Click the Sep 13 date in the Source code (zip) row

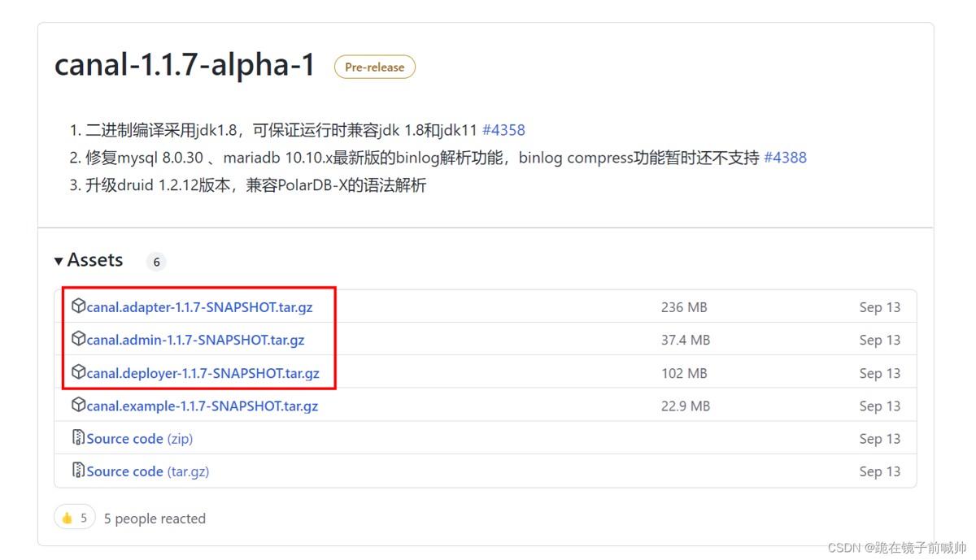(880, 438)
